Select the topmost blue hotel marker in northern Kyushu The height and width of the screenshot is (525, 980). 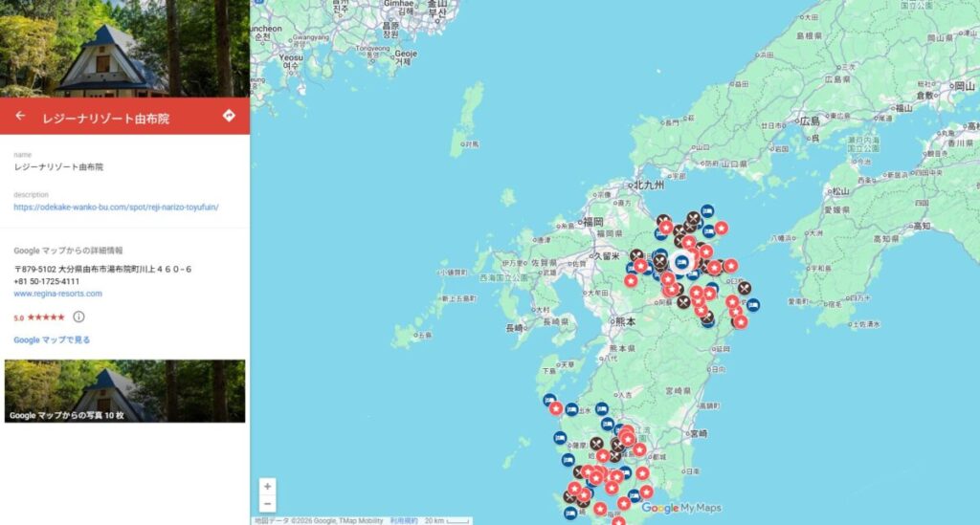[x=707, y=210]
